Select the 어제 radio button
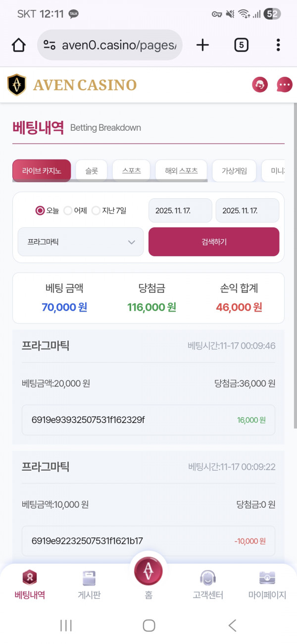The width and height of the screenshot is (297, 644). coord(67,210)
